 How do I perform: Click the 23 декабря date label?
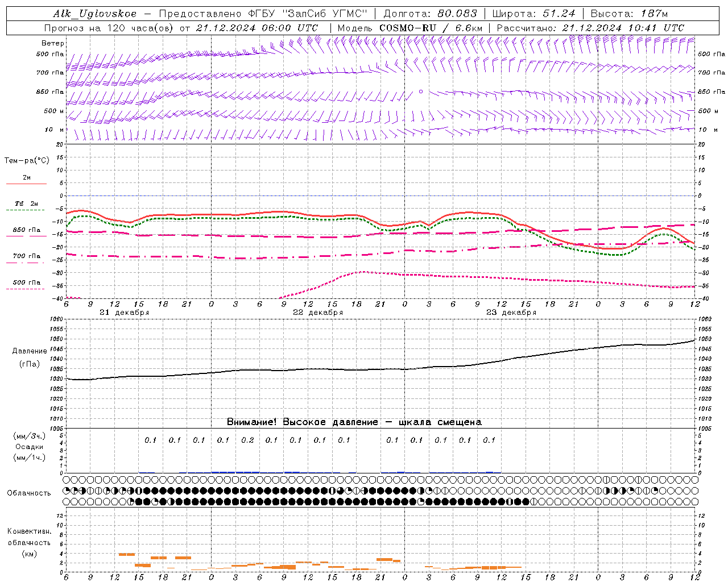(x=511, y=313)
